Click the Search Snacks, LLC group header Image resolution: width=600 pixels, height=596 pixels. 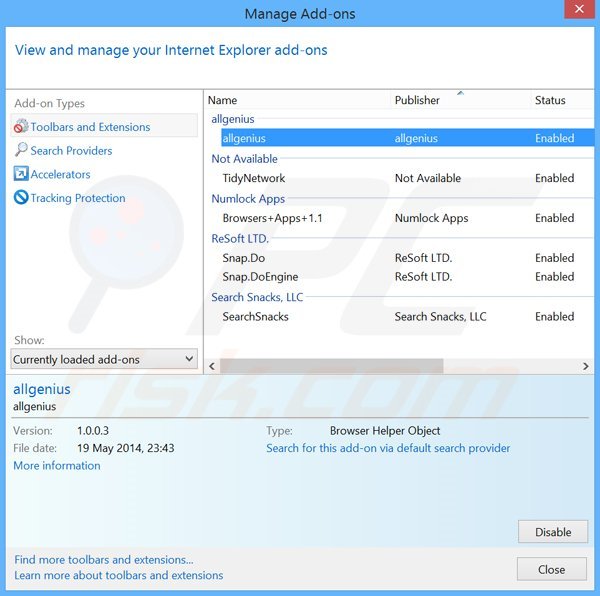click(x=257, y=297)
